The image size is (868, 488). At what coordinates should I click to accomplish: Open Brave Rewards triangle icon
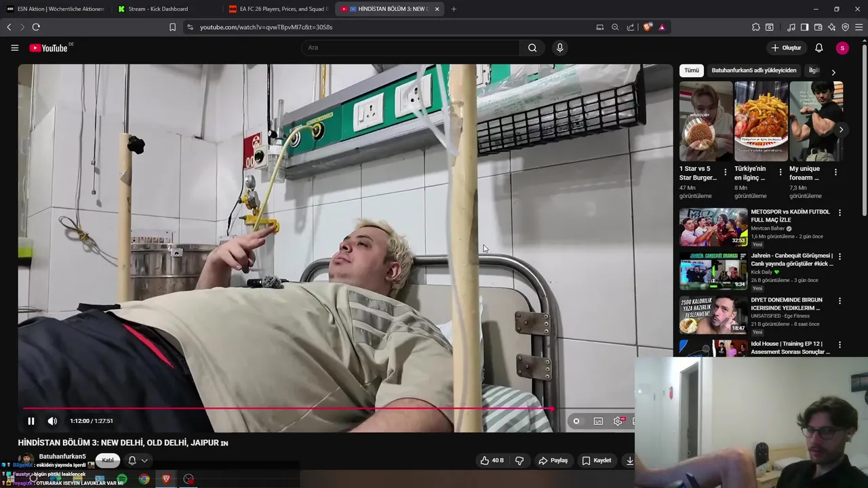[x=662, y=27]
